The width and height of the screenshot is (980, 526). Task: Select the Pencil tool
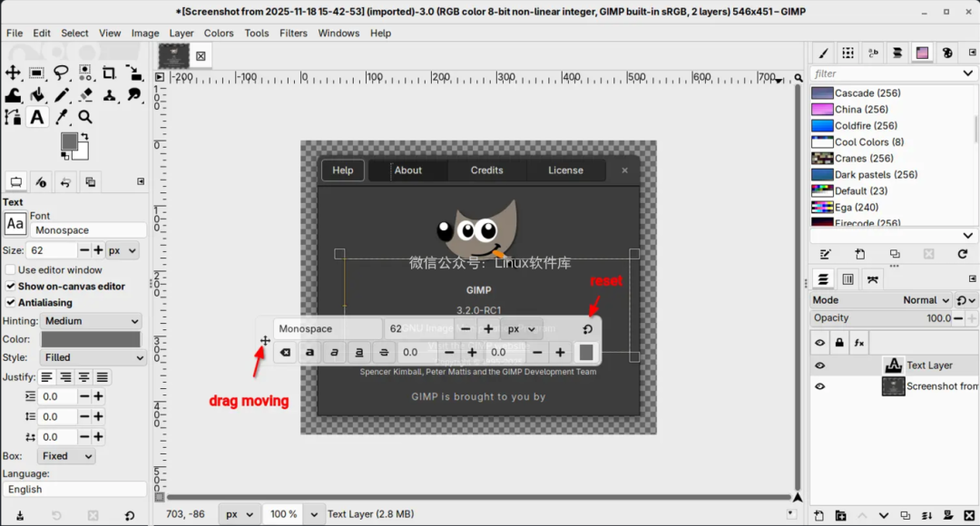[x=61, y=95]
